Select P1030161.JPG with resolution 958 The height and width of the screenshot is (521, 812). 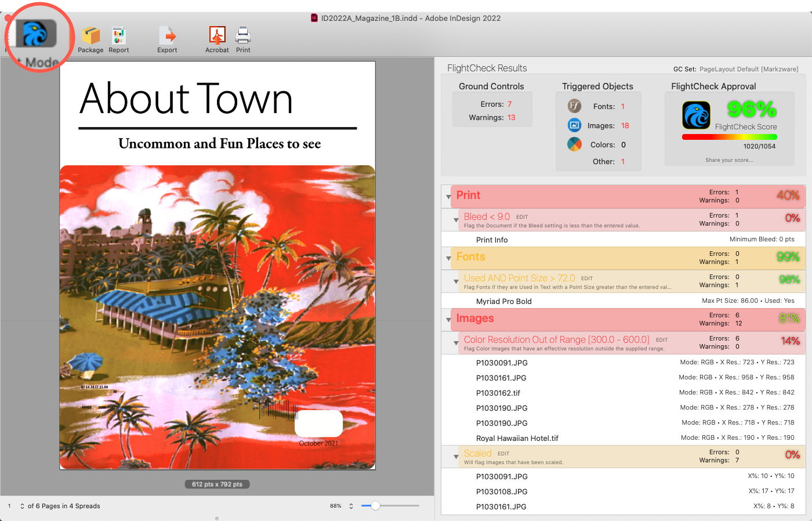tap(623, 378)
